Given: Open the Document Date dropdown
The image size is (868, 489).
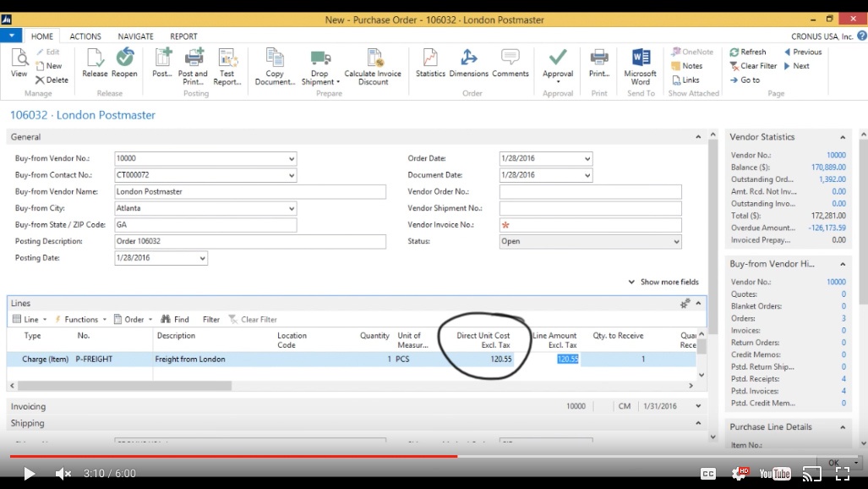Looking at the screenshot, I should (x=587, y=175).
